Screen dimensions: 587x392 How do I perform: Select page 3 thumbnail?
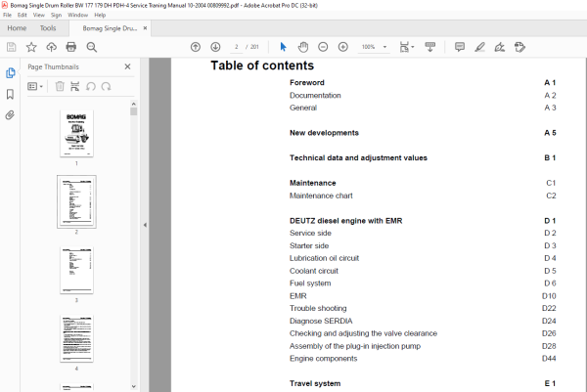tap(76, 270)
